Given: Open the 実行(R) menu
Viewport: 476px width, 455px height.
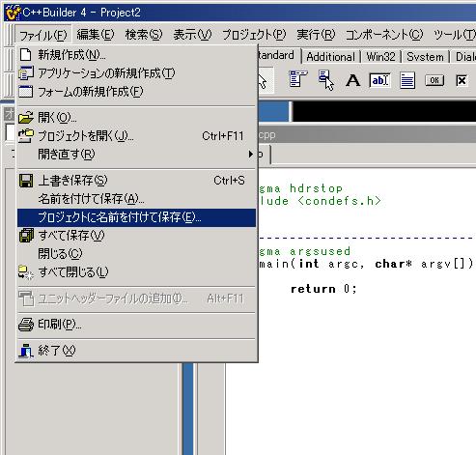Looking at the screenshot, I should (316, 35).
